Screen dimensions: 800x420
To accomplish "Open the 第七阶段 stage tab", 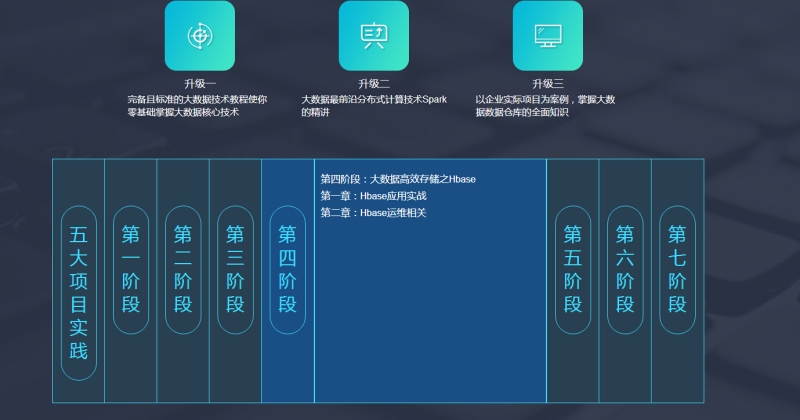I will click(x=677, y=269).
